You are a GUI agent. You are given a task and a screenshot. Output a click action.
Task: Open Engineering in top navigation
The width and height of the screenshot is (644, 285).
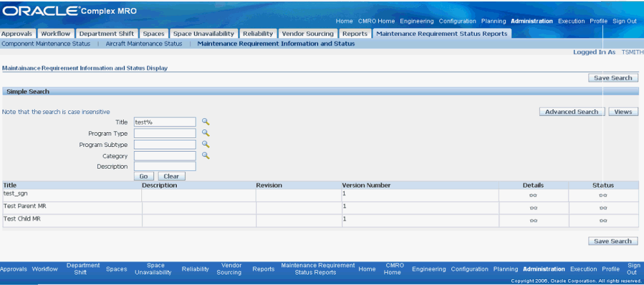pos(417,21)
